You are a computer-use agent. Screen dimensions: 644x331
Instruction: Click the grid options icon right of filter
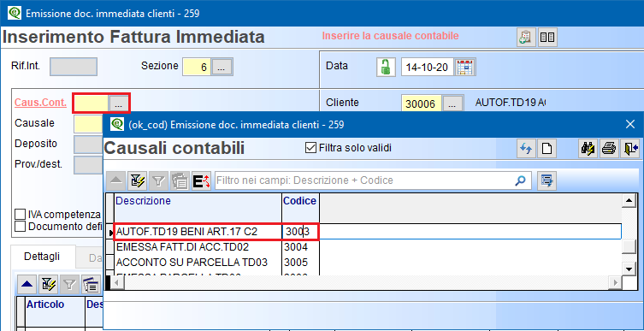[547, 180]
